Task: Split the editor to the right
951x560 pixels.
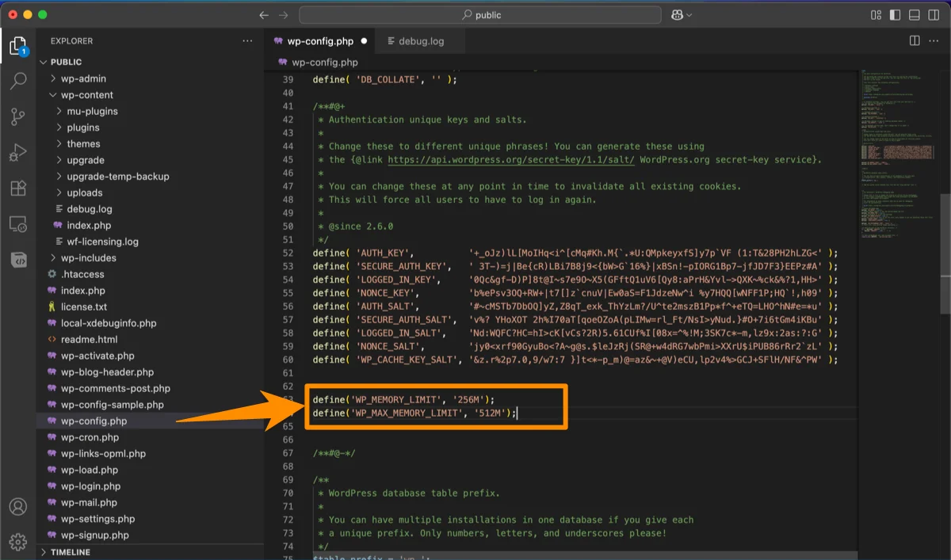Action: coord(915,40)
